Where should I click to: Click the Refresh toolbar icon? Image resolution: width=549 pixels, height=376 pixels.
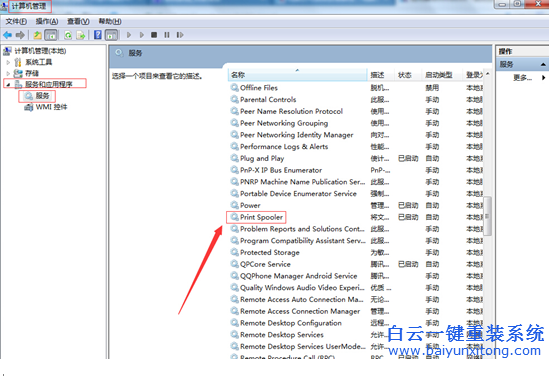68,35
